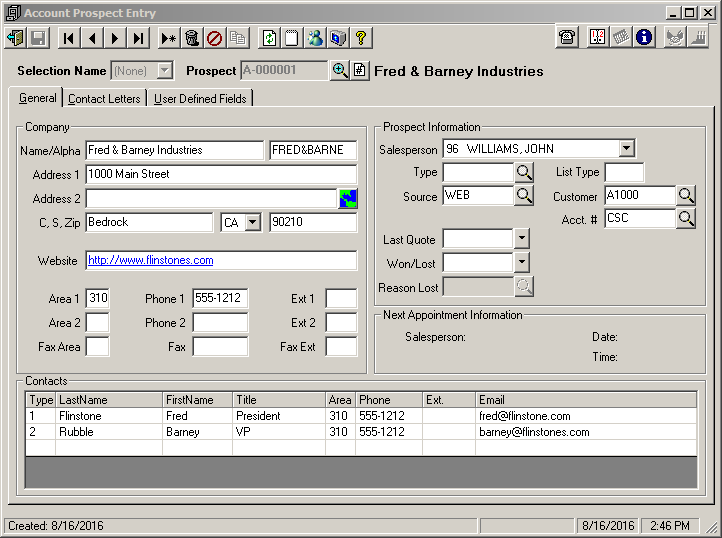722x538 pixels.
Task: Expand the Selection Name dropdown
Action: [x=164, y=70]
